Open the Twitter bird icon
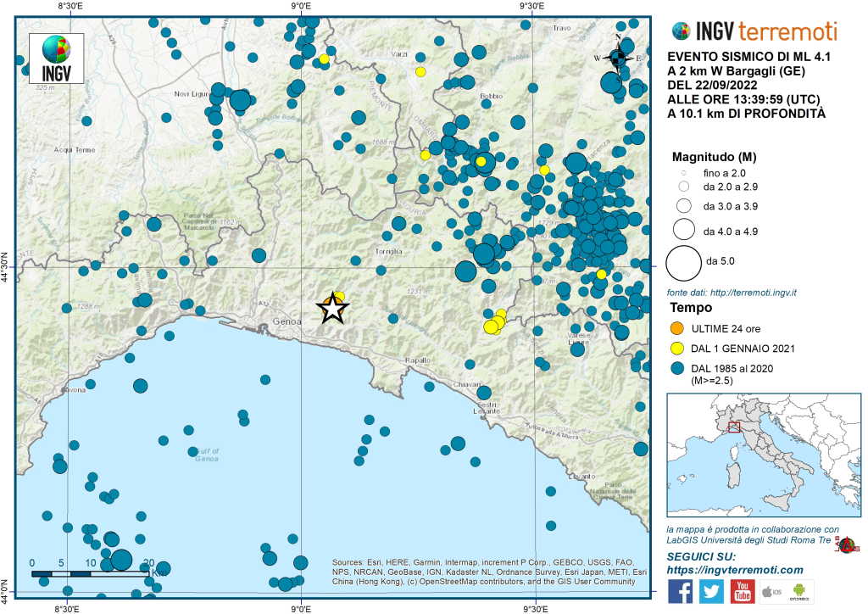 click(x=711, y=591)
